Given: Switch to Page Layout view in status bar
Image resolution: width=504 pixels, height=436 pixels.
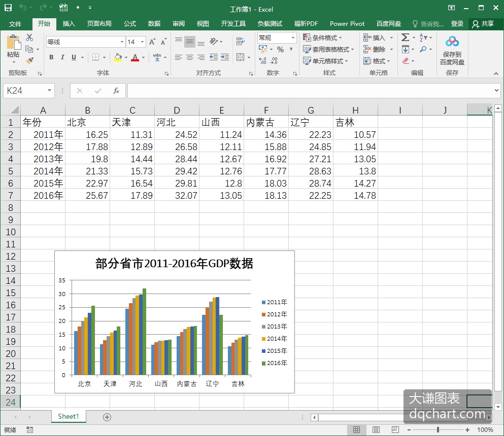Looking at the screenshot, I should pos(376,429).
